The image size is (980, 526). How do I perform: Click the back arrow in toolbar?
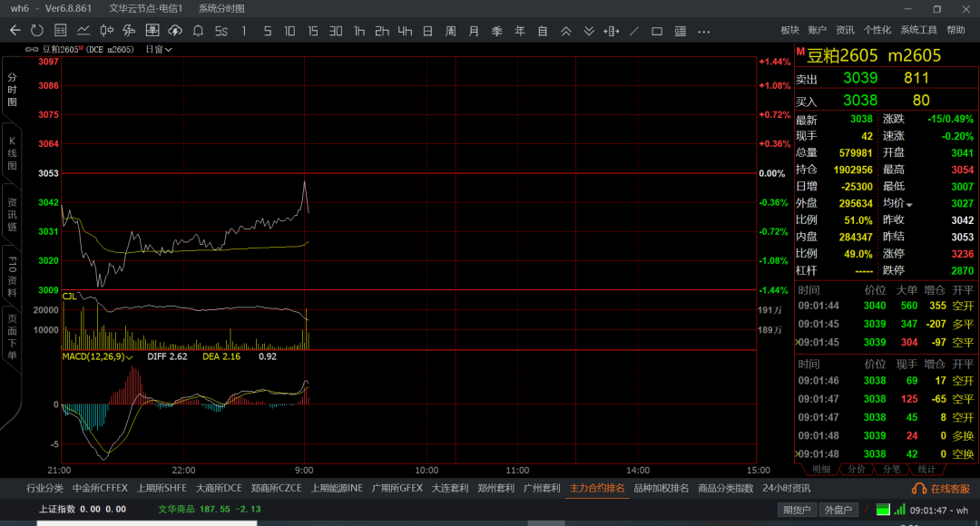[15, 30]
